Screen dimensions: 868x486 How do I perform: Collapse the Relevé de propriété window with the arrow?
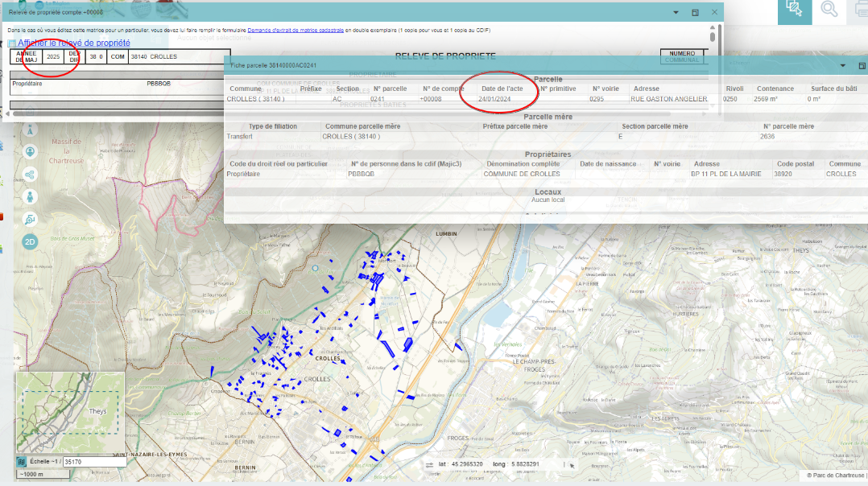[676, 12]
